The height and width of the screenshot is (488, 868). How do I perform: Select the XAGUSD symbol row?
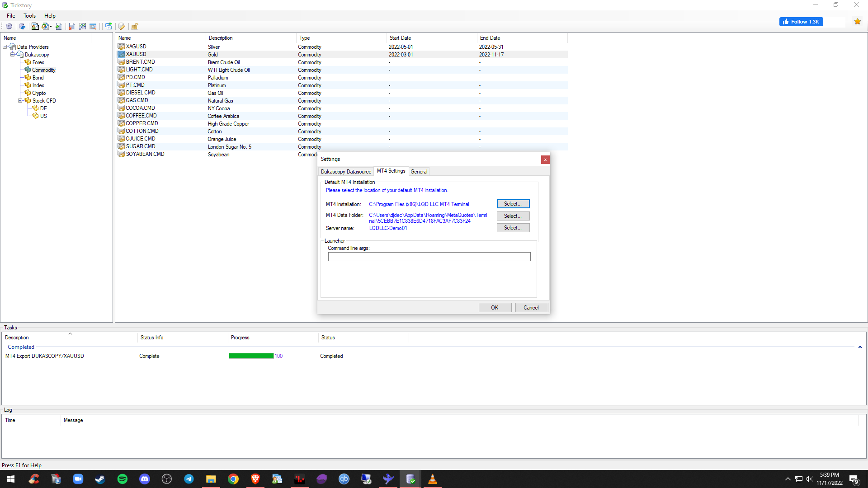pyautogui.click(x=342, y=47)
